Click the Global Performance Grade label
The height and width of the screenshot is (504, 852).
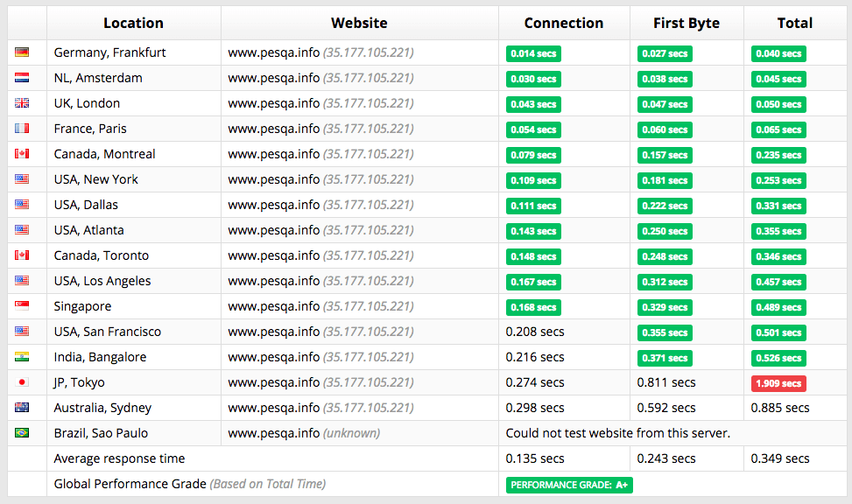coord(190,484)
